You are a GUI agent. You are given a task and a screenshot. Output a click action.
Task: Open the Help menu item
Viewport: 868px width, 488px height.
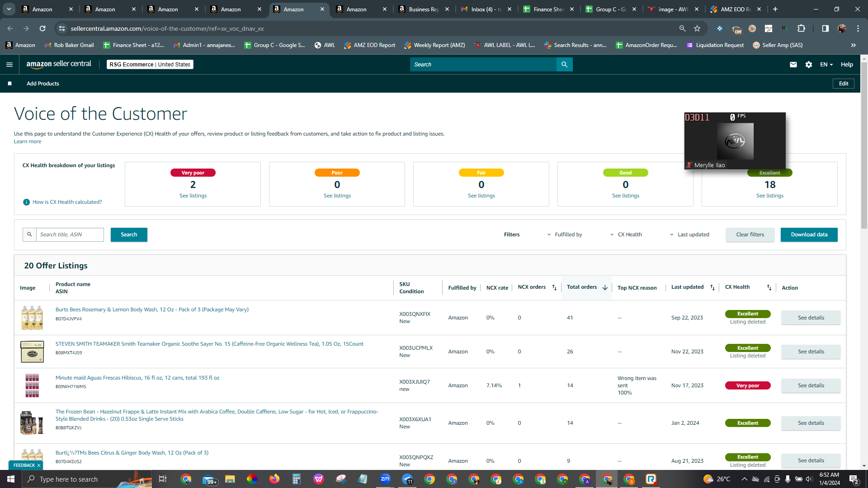coord(847,65)
